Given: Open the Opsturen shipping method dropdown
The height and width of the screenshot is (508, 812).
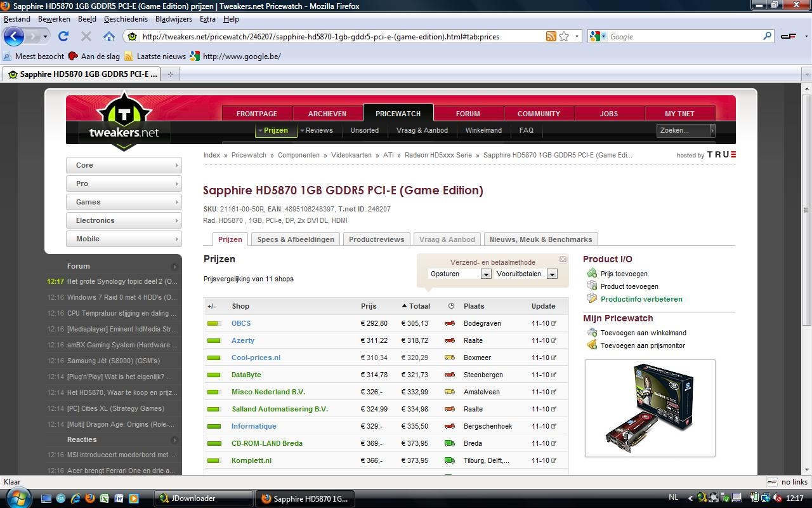Looking at the screenshot, I should coord(486,274).
